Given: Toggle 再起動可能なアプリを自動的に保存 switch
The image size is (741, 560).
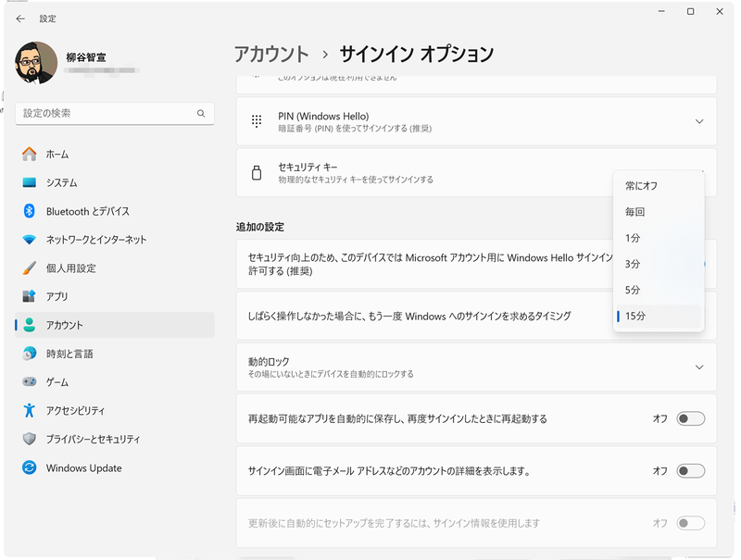Looking at the screenshot, I should coord(690,418).
